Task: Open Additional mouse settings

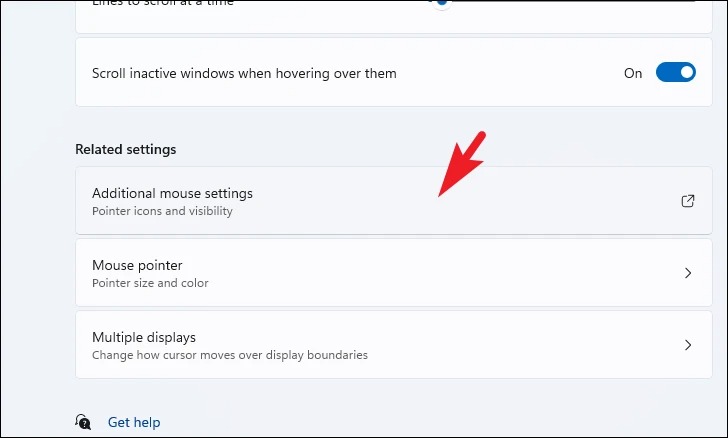Action: pos(394,201)
